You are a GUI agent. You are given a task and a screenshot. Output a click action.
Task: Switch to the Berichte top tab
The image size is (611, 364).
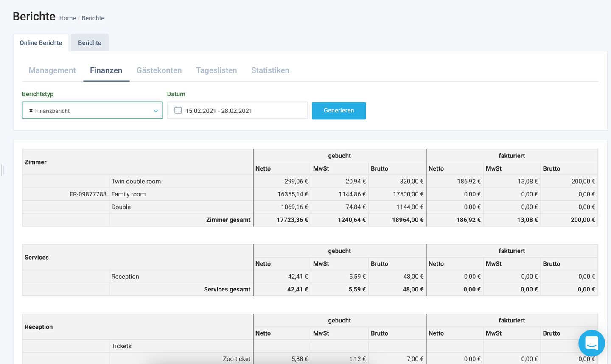point(90,42)
